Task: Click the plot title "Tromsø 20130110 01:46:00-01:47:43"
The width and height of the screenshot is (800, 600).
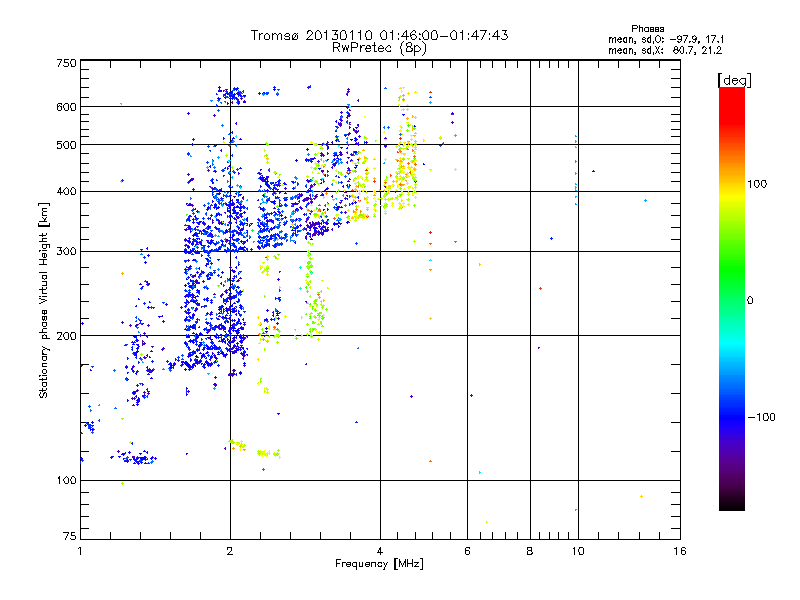Action: tap(379, 35)
